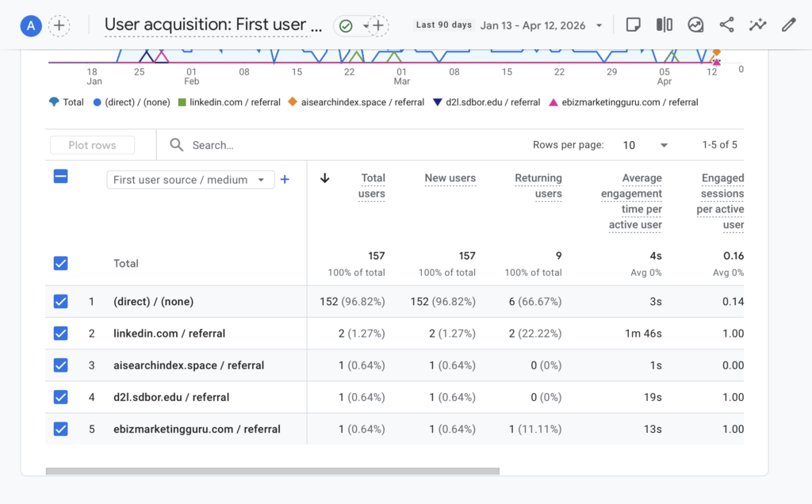This screenshot has height=504, width=812.
Task: Toggle the ebizmarketingguru.com row checkbox
Action: coord(61,429)
